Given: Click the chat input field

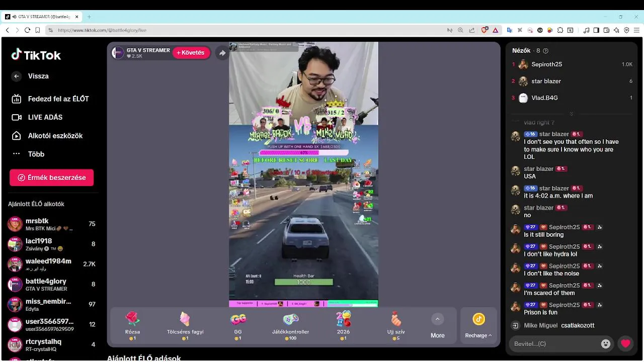Looking at the screenshot, I should click(x=553, y=344).
